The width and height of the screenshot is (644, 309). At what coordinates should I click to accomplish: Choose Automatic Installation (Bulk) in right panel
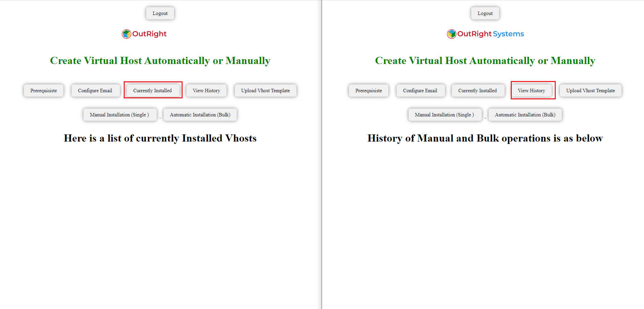coord(525,115)
